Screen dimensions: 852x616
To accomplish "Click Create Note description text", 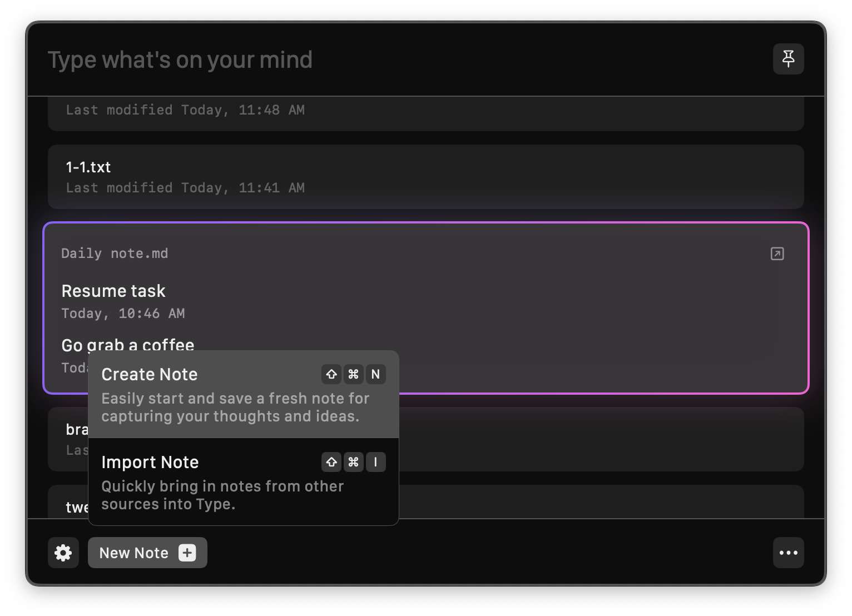I will 235,408.
